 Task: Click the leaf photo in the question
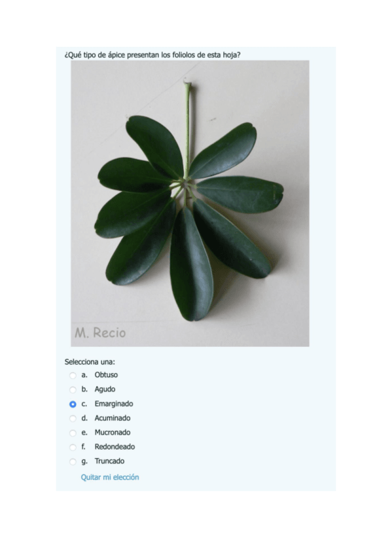[190, 203]
